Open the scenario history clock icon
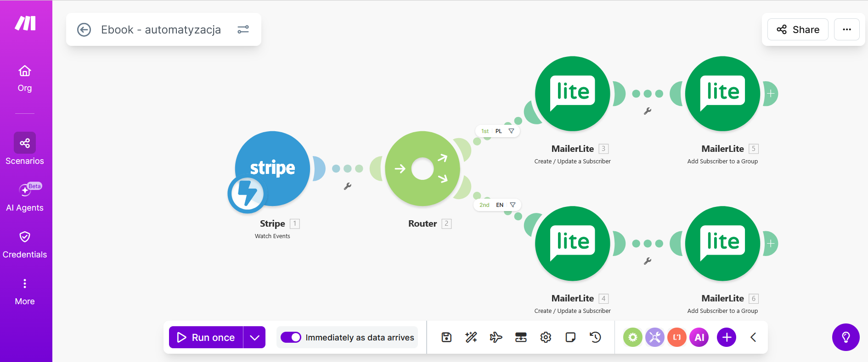This screenshot has width=868, height=362. coord(595,337)
